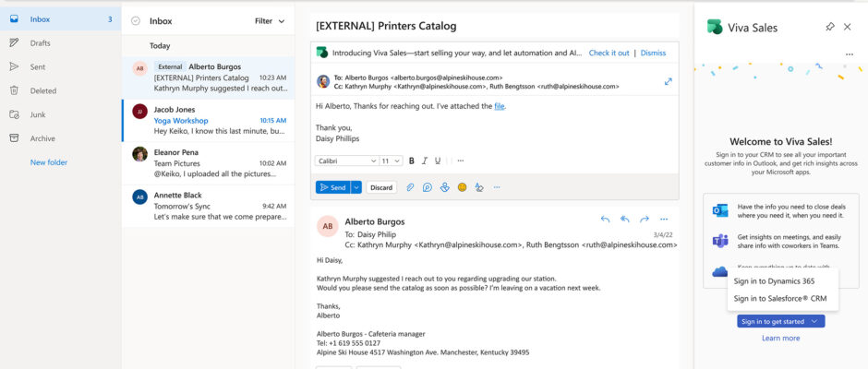Pop out the reply draft window

click(x=669, y=81)
